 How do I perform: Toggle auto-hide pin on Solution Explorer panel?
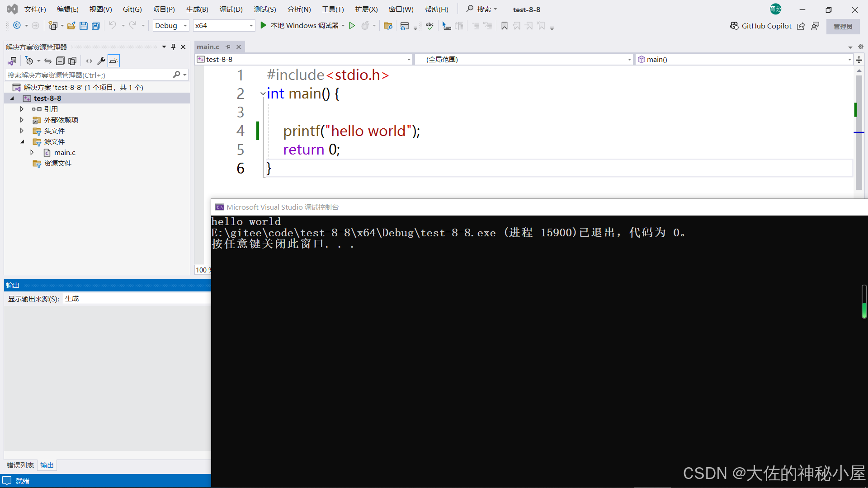[173, 47]
